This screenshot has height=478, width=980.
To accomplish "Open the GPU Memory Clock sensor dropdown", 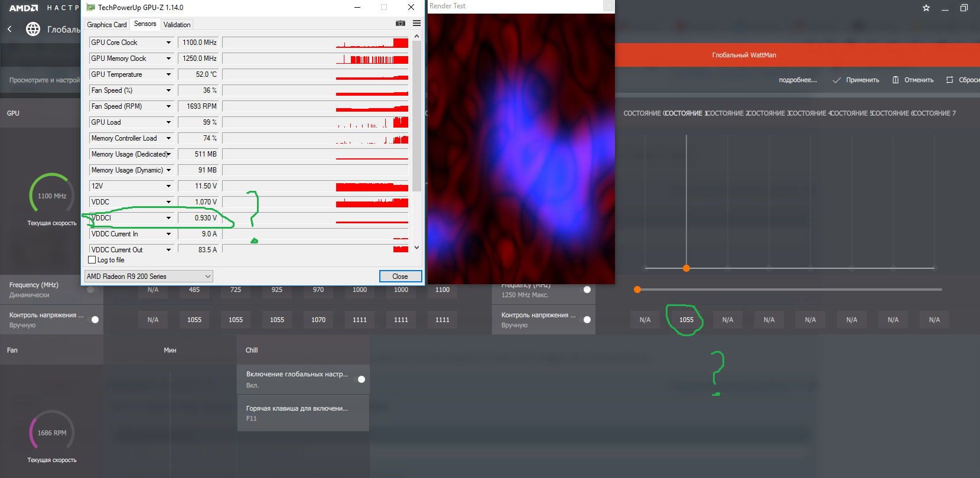I will click(168, 58).
